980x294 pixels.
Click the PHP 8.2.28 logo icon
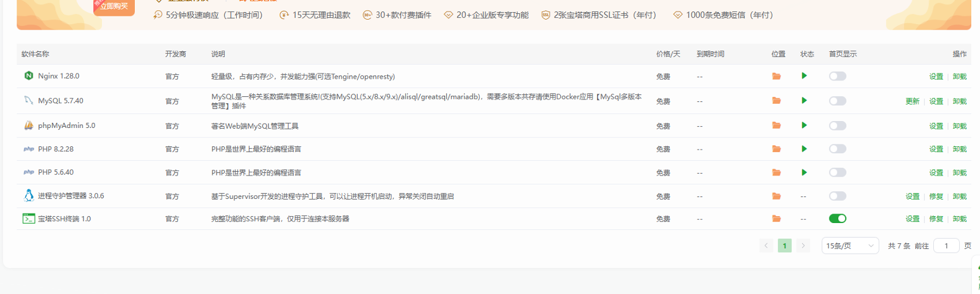pos(28,149)
